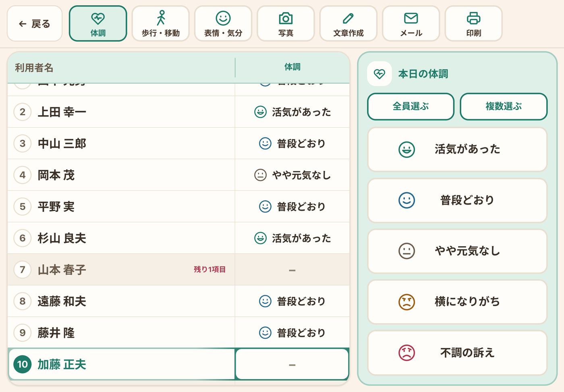
Task: Select user 加藤 正夫
Action: pyautogui.click(x=121, y=364)
